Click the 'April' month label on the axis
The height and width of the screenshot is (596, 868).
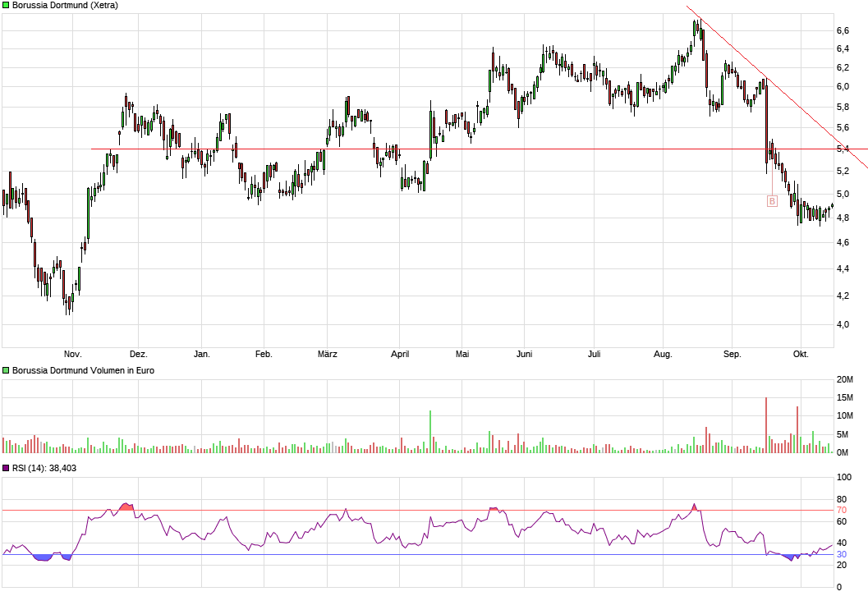tap(400, 354)
